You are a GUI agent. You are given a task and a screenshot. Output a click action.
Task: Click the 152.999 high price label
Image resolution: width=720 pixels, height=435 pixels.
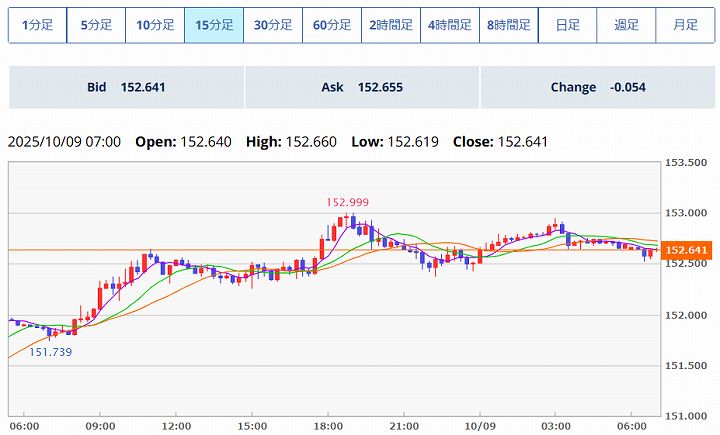point(344,202)
